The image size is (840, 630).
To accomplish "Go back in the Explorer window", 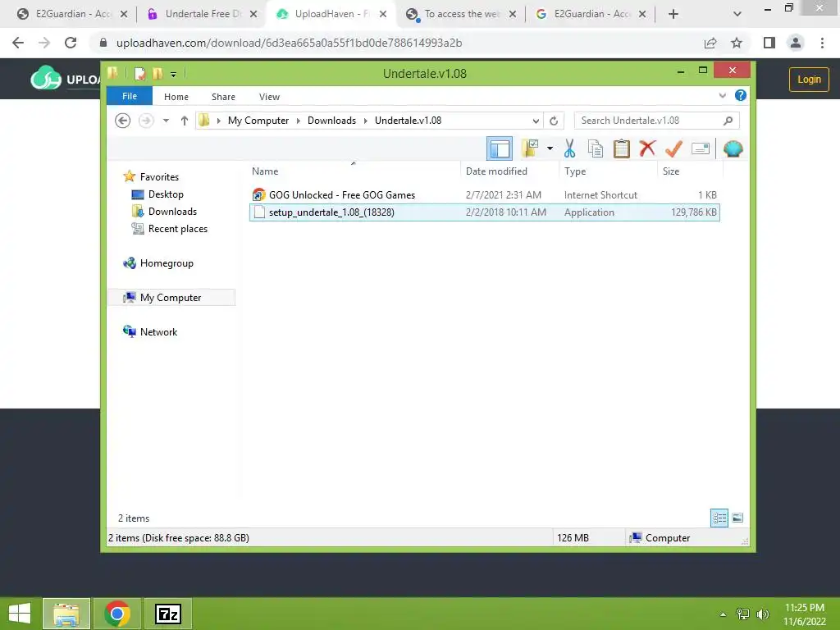I will [123, 121].
